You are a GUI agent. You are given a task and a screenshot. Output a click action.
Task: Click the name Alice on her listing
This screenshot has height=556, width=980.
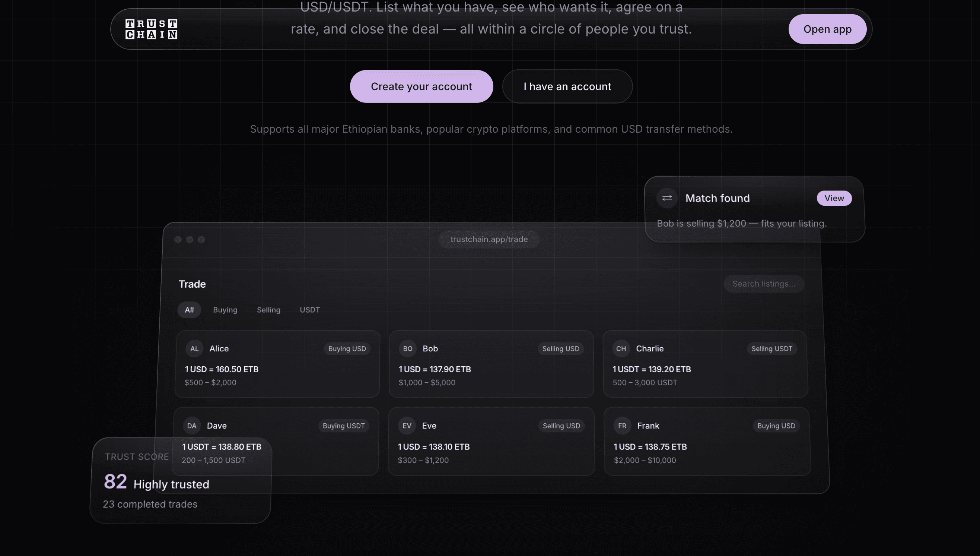tap(219, 349)
